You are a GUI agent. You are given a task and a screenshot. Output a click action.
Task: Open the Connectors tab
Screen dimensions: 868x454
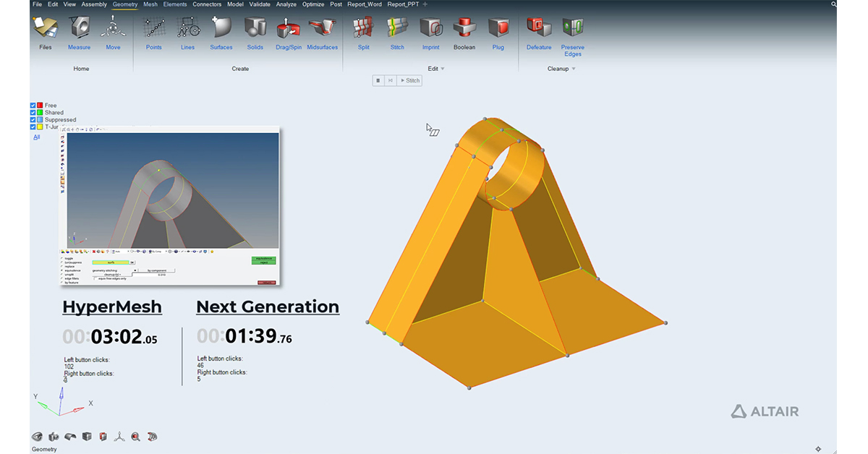[x=208, y=4]
